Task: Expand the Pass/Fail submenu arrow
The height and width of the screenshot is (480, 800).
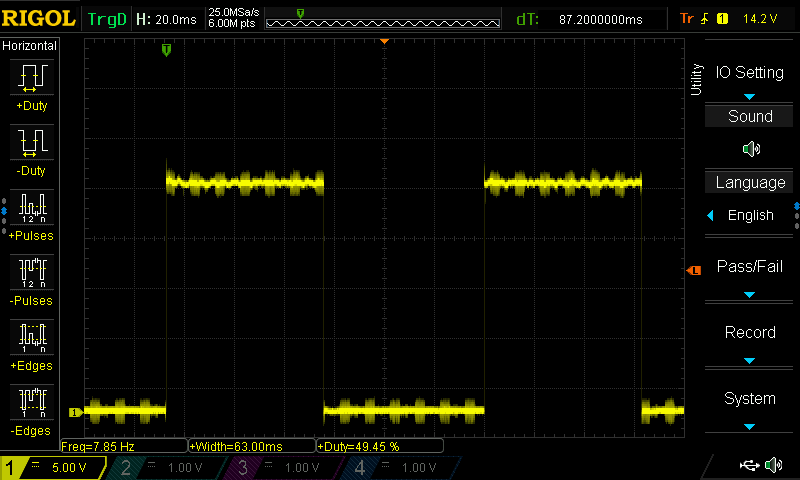Action: pos(749,295)
